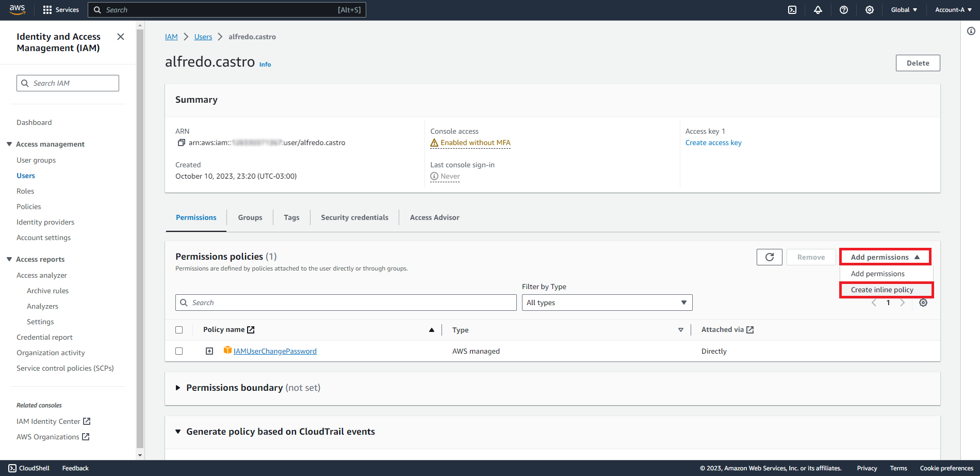This screenshot has height=476, width=980.
Task: Click the sidebar scrollbar down arrow
Action: 140,455
